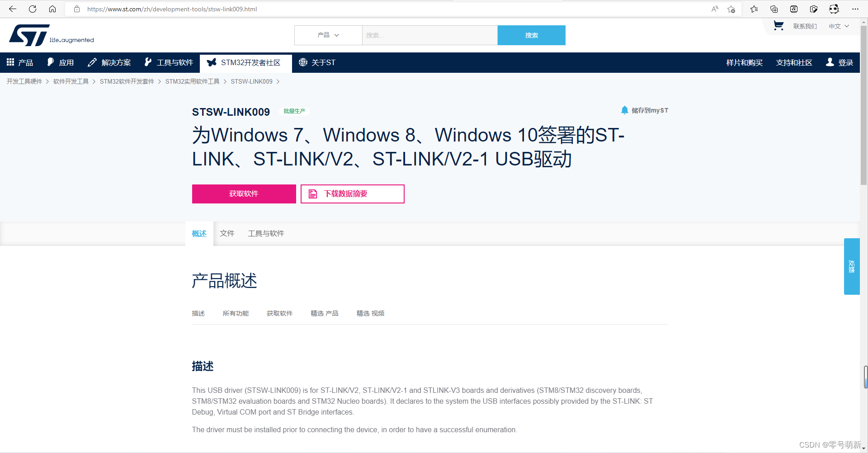868x453 pixels.
Task: Add this page to favorites
Action: [731, 9]
